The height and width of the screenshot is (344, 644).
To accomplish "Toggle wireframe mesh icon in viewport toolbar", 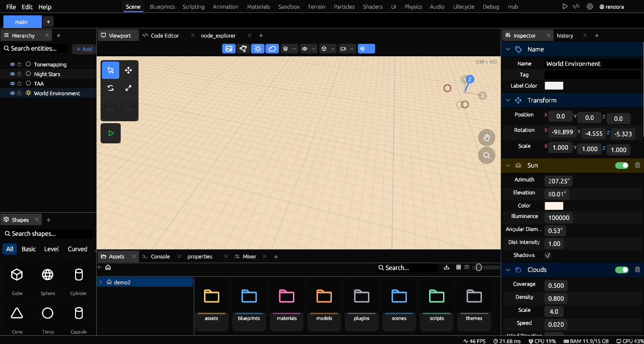I will tap(243, 49).
